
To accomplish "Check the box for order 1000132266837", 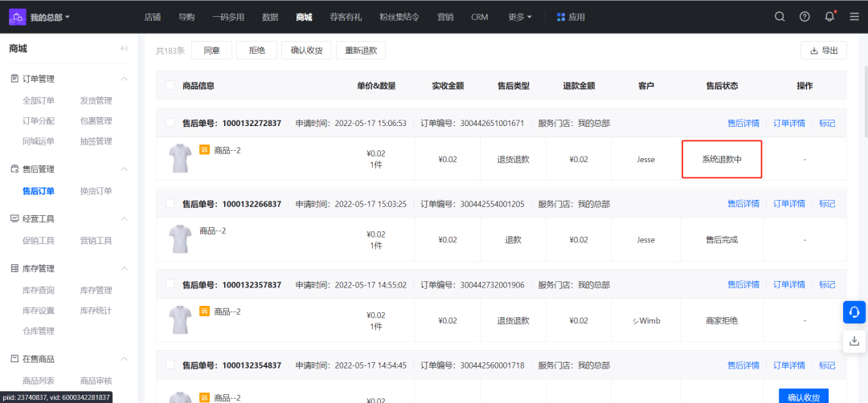I will (170, 203).
